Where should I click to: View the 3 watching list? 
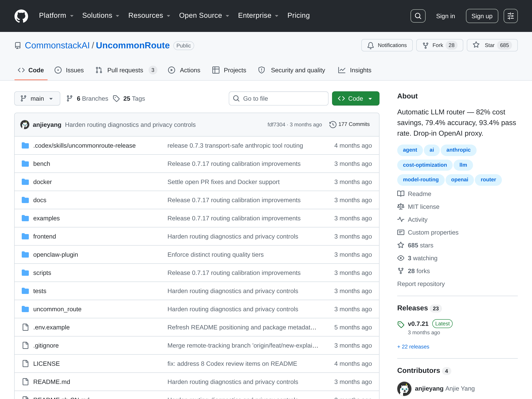(417, 258)
